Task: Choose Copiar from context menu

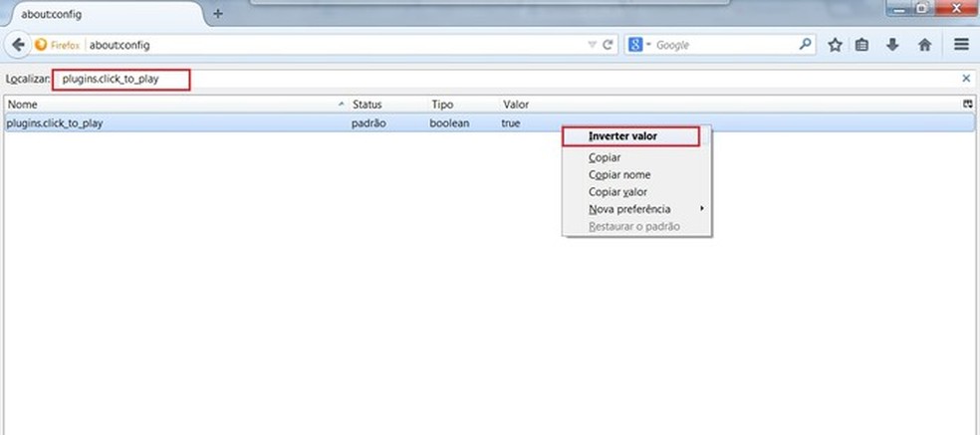Action: (636, 157)
